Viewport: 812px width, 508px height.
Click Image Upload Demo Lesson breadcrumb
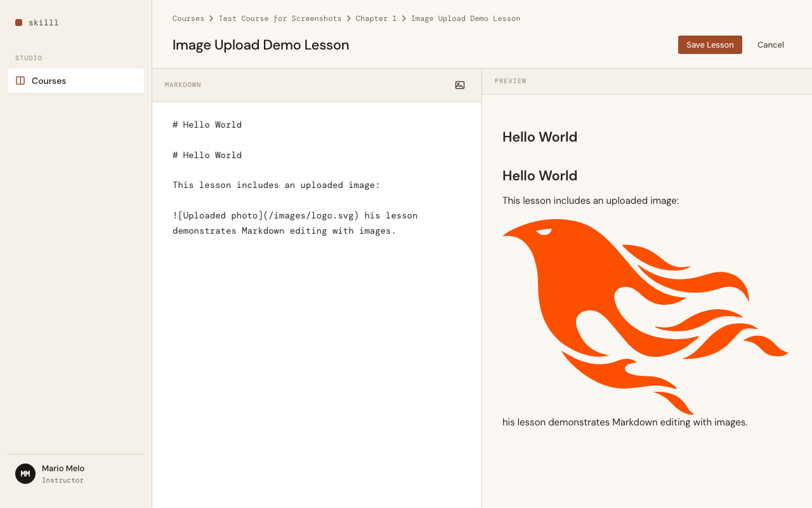coord(466,18)
